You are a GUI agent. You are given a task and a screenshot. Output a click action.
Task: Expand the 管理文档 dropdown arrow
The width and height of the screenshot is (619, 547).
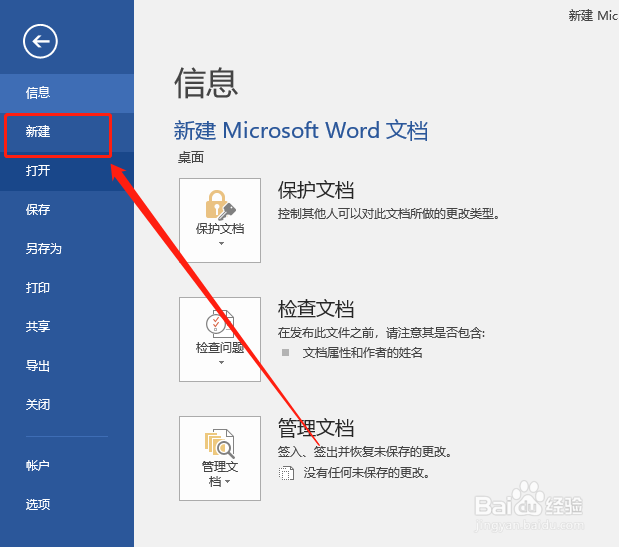click(227, 481)
